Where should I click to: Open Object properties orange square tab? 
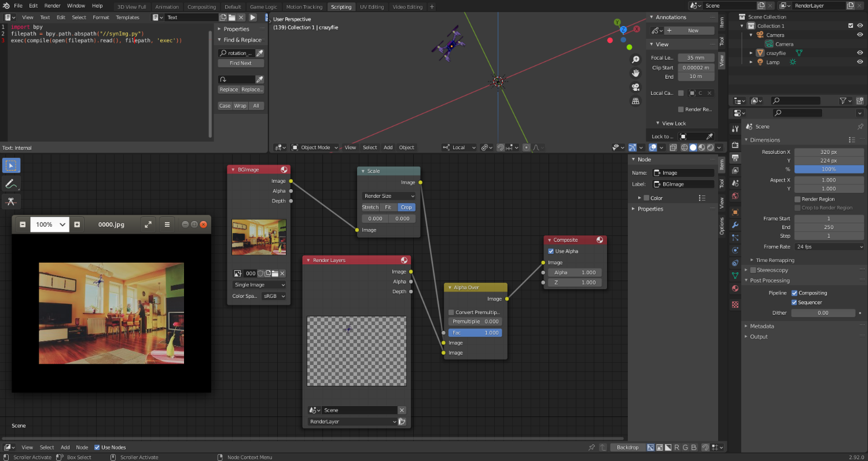[x=735, y=212]
